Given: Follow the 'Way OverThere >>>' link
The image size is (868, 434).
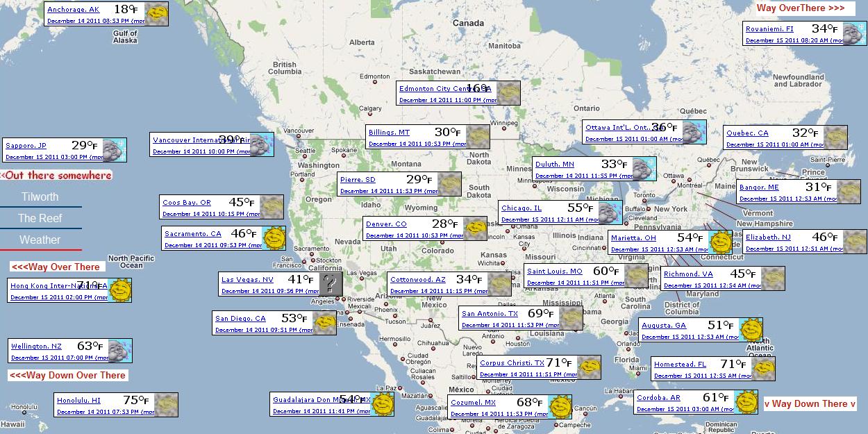Looking at the screenshot, I should click(x=801, y=8).
